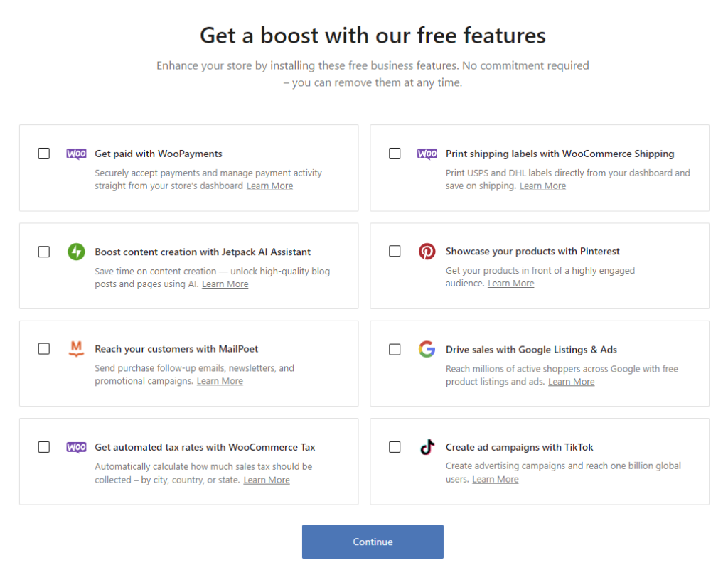
Task: Click the WooCommerce Shipping Woo logo icon
Action: point(427,154)
